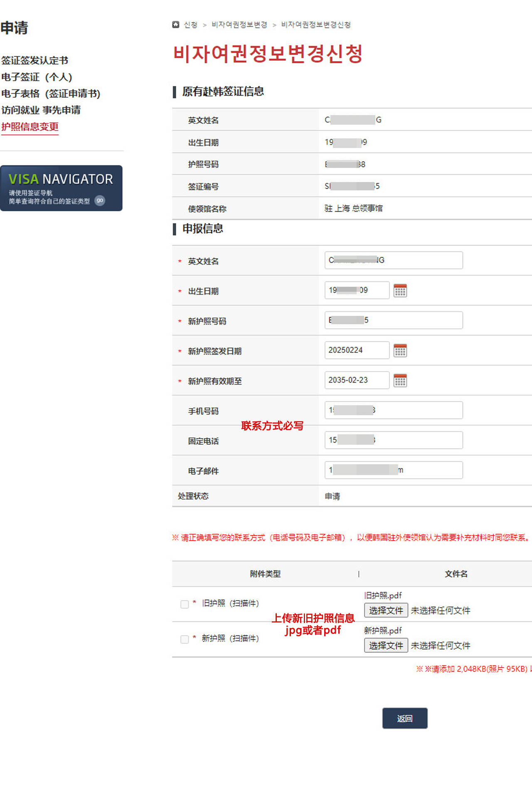Click the 处理状态 value 申请
This screenshot has height=798, width=532.
click(x=332, y=496)
